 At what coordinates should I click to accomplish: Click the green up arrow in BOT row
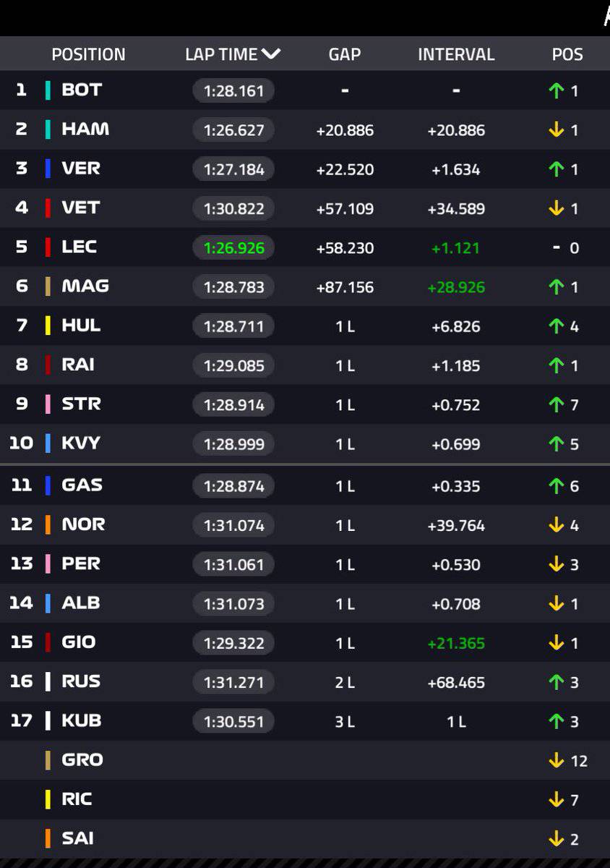(x=556, y=91)
